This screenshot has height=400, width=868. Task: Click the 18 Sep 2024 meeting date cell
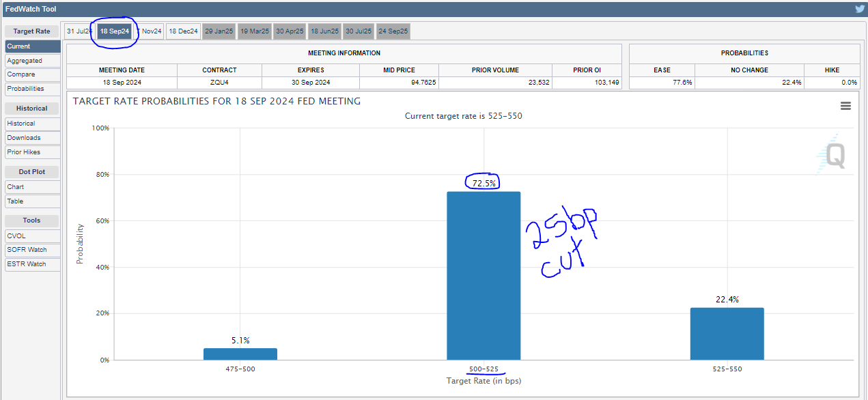122,83
